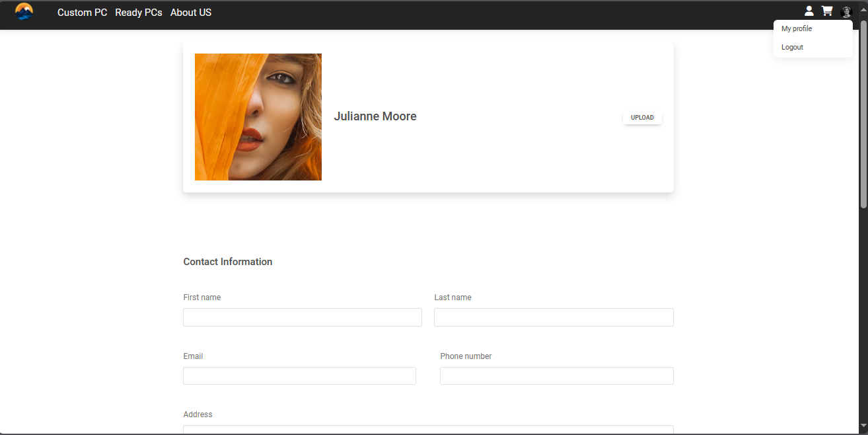Image resolution: width=868 pixels, height=435 pixels.
Task: Click the scrollbar's down arrow
Action: click(x=863, y=426)
